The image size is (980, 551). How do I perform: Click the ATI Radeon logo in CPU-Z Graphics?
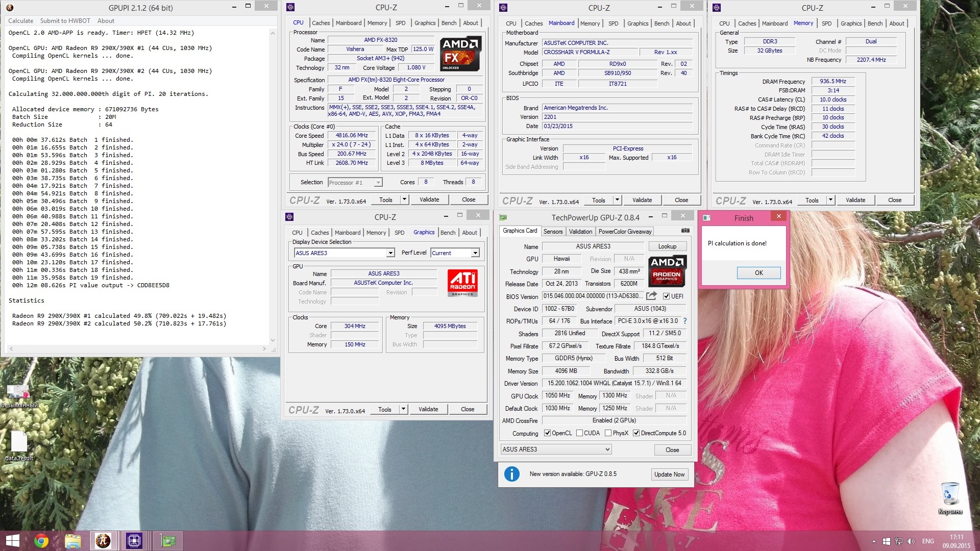(462, 283)
